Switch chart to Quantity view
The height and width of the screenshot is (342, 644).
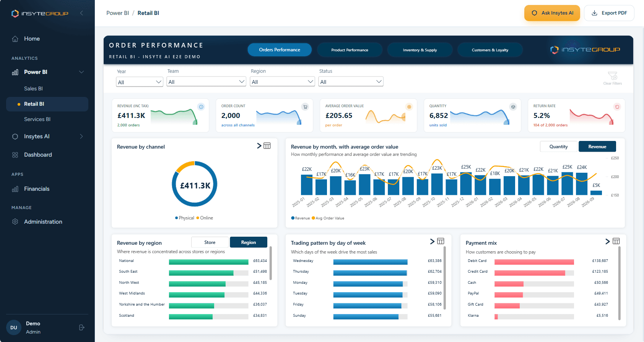(x=558, y=147)
